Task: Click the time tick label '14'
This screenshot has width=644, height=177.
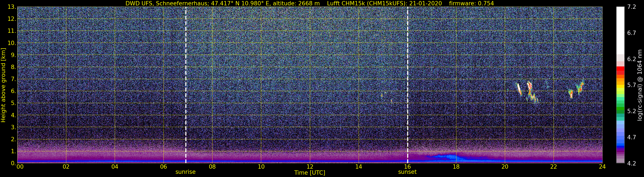Action: tap(358, 167)
